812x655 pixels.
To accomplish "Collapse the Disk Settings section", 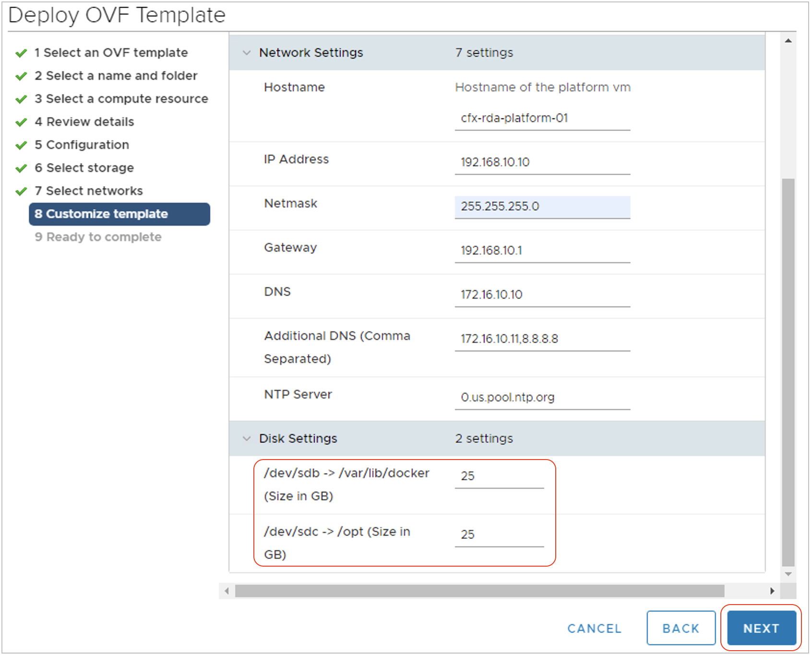I will (x=247, y=438).
